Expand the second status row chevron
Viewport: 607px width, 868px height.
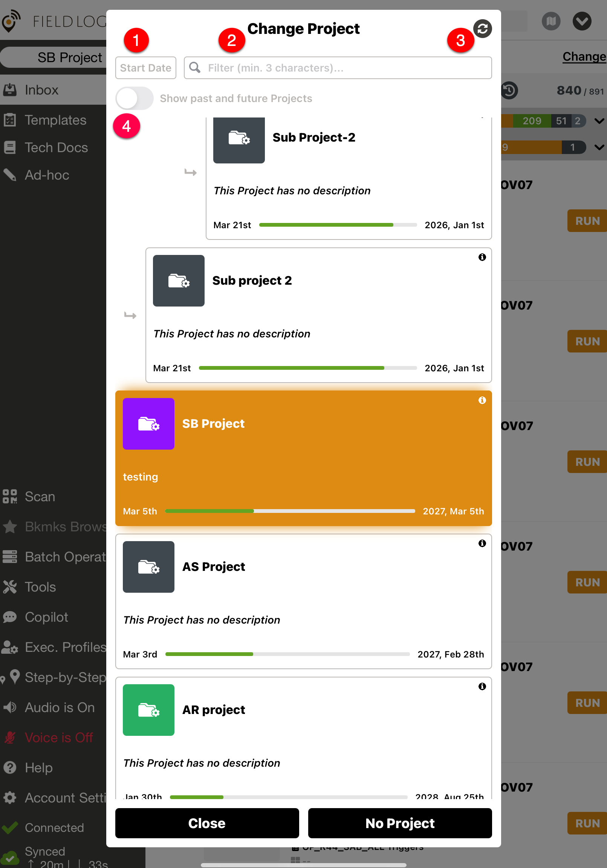[599, 148]
